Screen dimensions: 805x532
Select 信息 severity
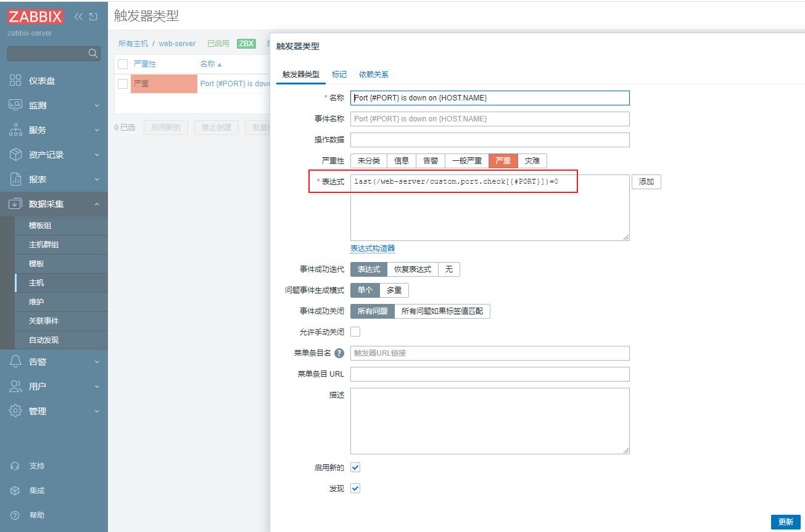[402, 161]
